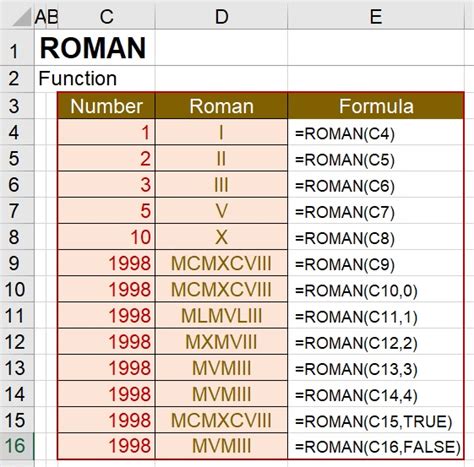Select cell with =ROMAN(C16,FALSE) formula
The width and height of the screenshot is (474, 467).
tap(376, 446)
